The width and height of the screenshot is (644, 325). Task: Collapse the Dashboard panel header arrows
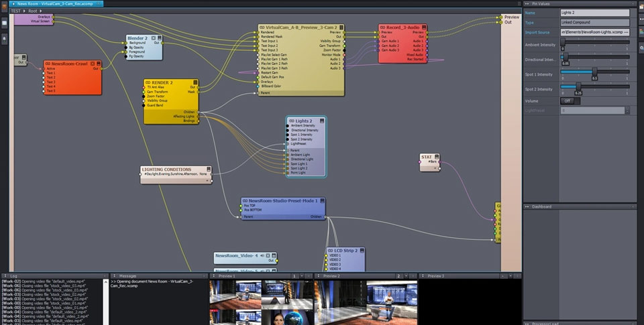click(527, 207)
